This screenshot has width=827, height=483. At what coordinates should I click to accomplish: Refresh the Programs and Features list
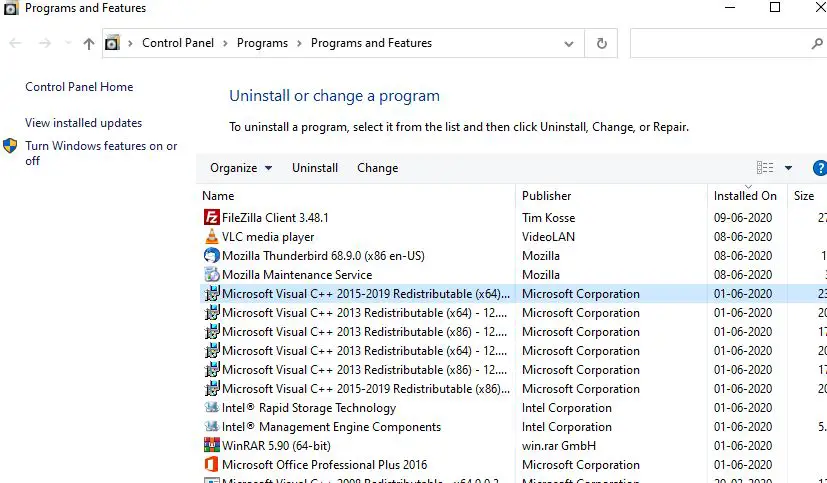point(601,43)
